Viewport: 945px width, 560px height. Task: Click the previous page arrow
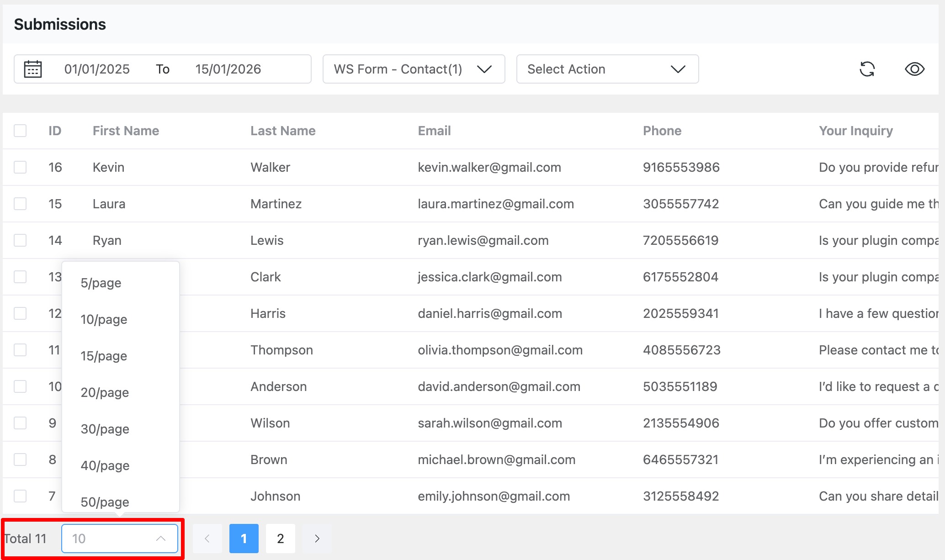[207, 539]
